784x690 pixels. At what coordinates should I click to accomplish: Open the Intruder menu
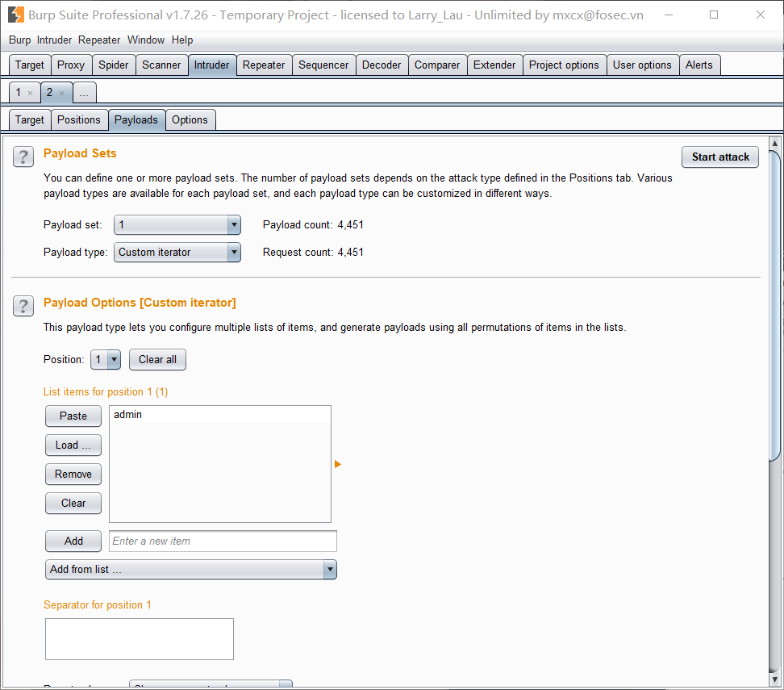(x=54, y=40)
